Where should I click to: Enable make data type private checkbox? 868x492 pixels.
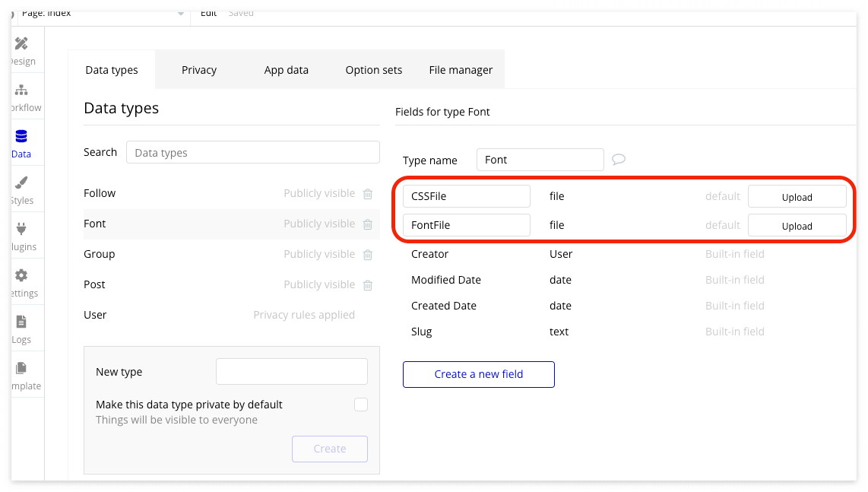point(361,405)
